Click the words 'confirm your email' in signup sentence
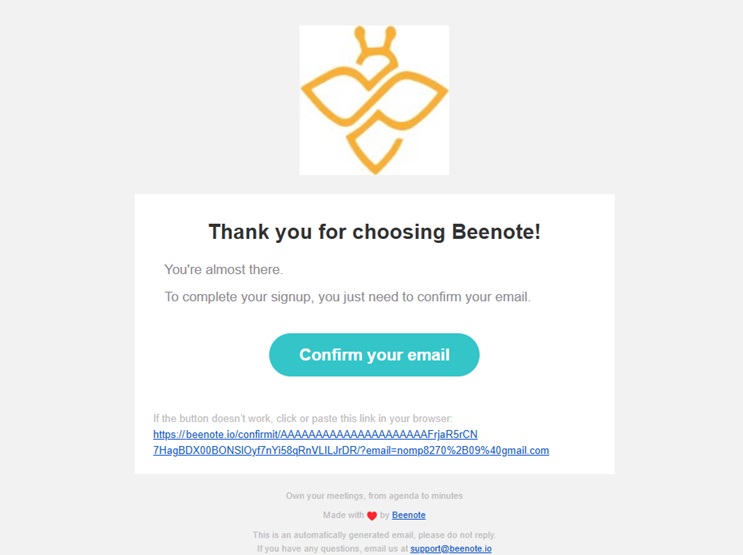Screen dimensions: 743x555 click(x=468, y=297)
